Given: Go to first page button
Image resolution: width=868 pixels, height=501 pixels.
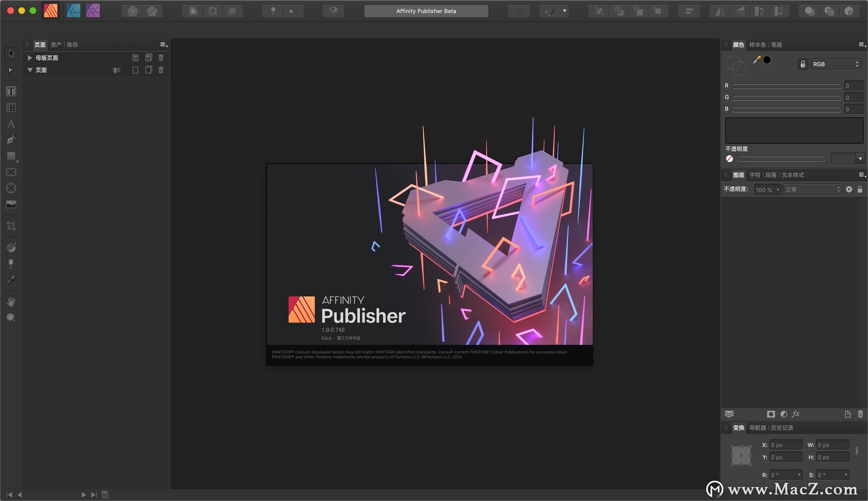Looking at the screenshot, I should click(9, 495).
